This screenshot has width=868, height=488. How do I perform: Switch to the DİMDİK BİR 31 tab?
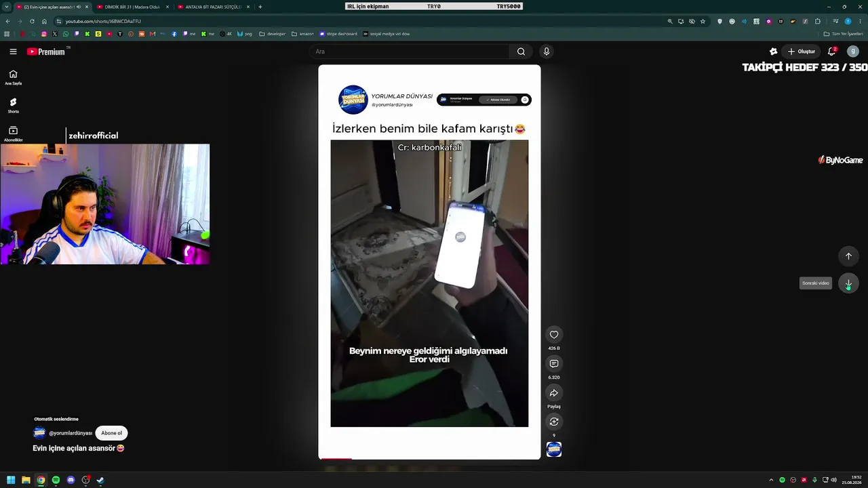(x=132, y=7)
